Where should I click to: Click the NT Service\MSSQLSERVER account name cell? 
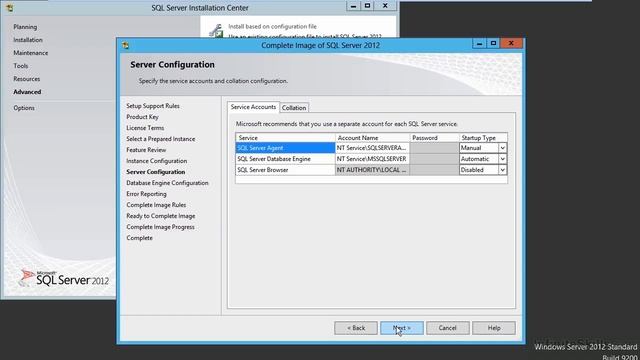(372, 159)
